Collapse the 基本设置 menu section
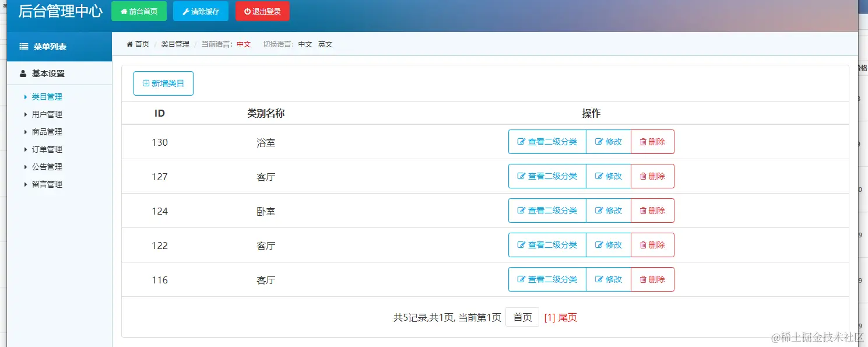Viewport: 868px width, 347px height. pos(59,73)
